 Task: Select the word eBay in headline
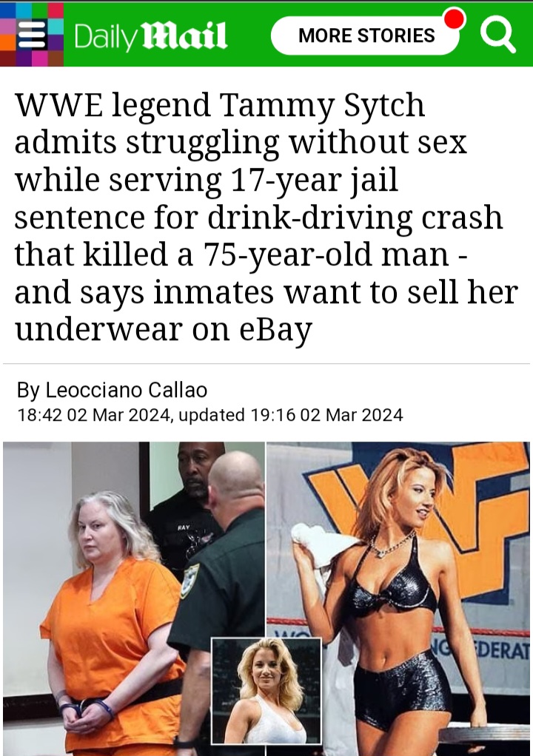(x=276, y=329)
